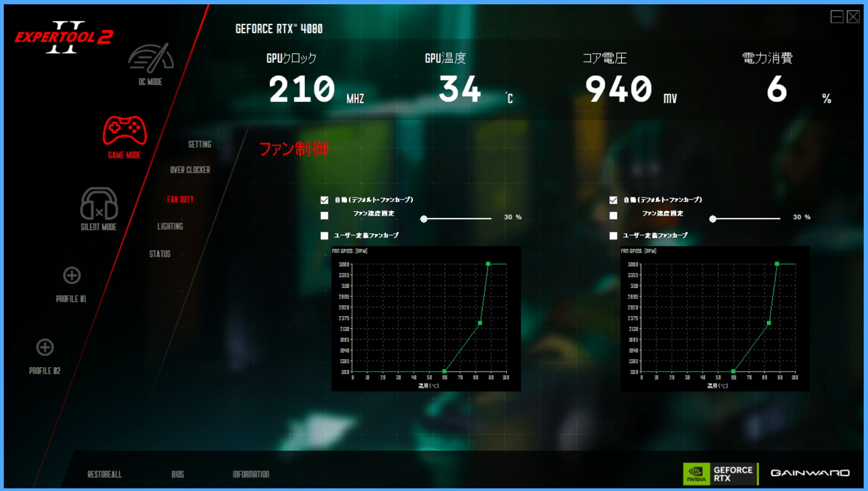Click PROFILE 02 label
868x491 pixels.
(45, 371)
